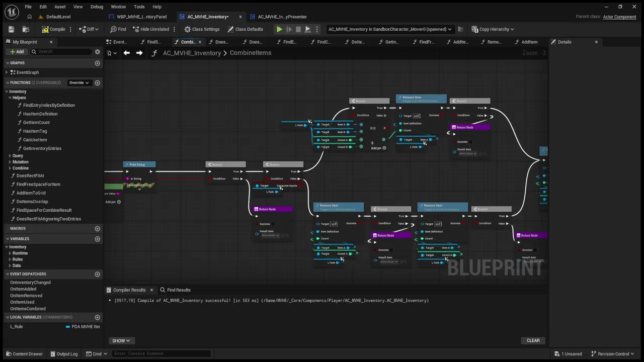Open Hide Unrelated options dots
Viewport: 644px width, 362px height.
pyautogui.click(x=174, y=29)
